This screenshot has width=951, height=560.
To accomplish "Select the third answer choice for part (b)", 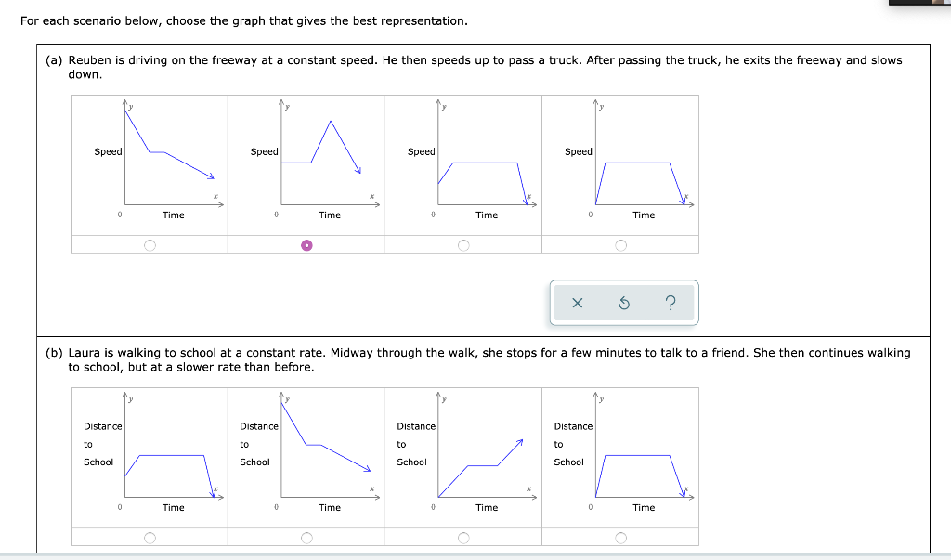I will tap(462, 537).
